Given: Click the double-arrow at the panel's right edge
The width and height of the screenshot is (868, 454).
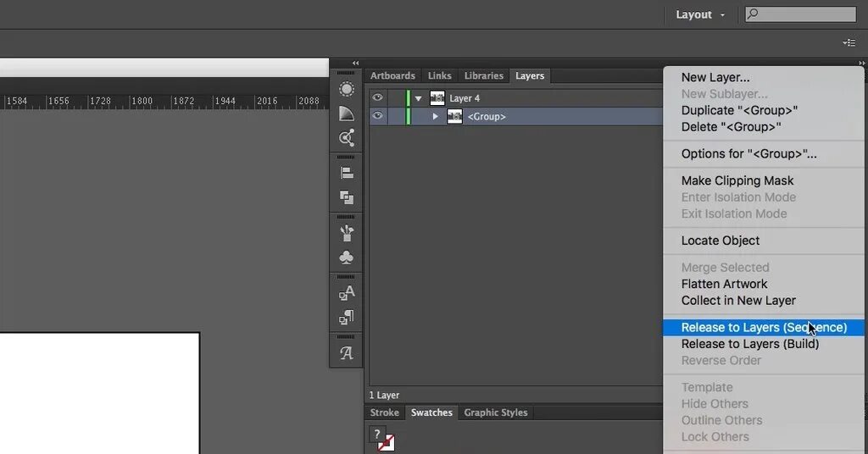Looking at the screenshot, I should [x=862, y=63].
